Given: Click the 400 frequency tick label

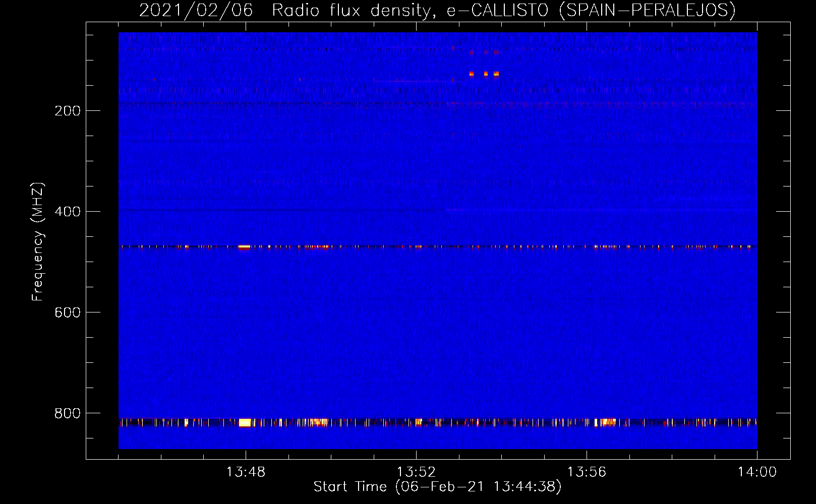Looking at the screenshot, I should pyautogui.click(x=68, y=212).
